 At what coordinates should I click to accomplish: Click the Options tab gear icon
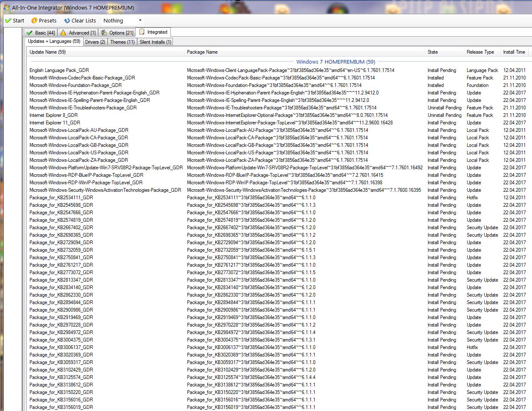104,32
